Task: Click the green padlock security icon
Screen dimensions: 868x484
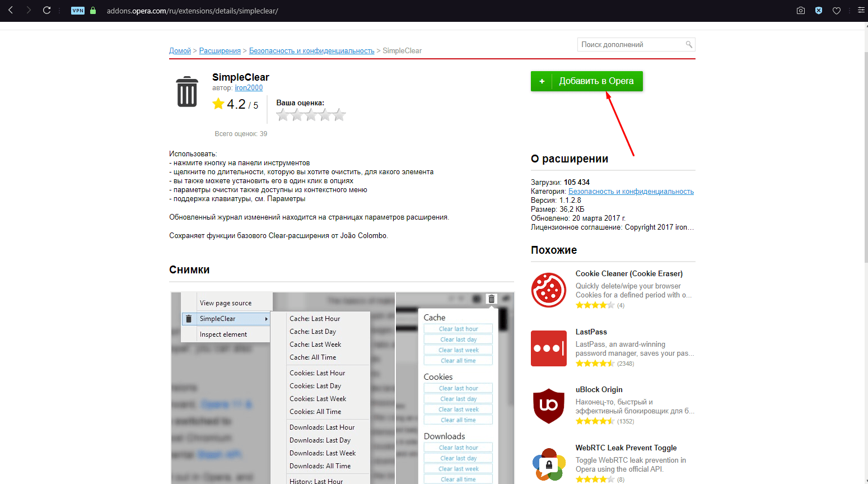Action: (x=93, y=11)
